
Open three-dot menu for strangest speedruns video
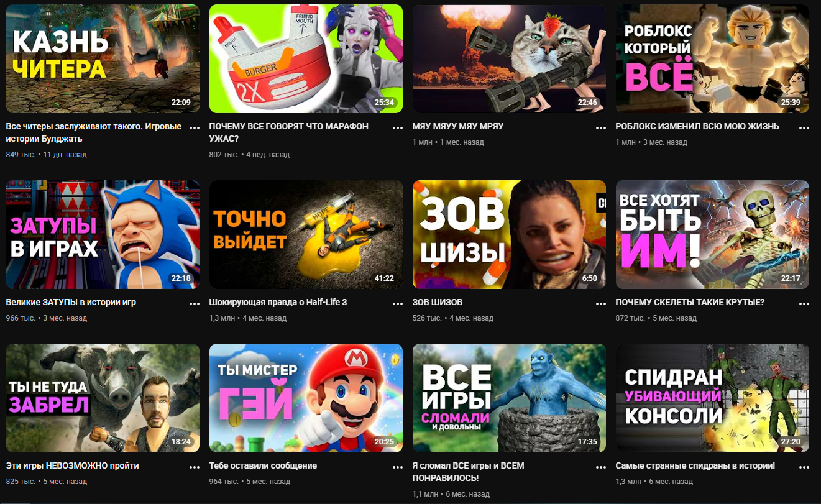pyautogui.click(x=804, y=467)
